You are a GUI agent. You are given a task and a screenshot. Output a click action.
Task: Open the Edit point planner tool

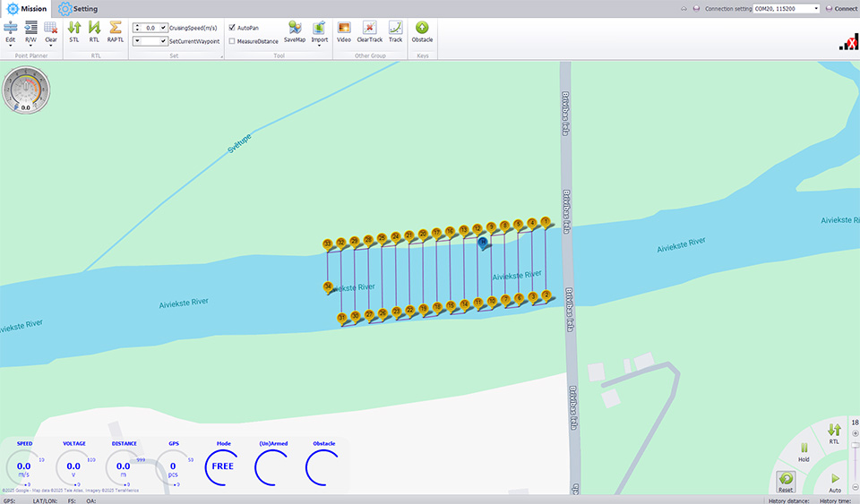pos(11,30)
